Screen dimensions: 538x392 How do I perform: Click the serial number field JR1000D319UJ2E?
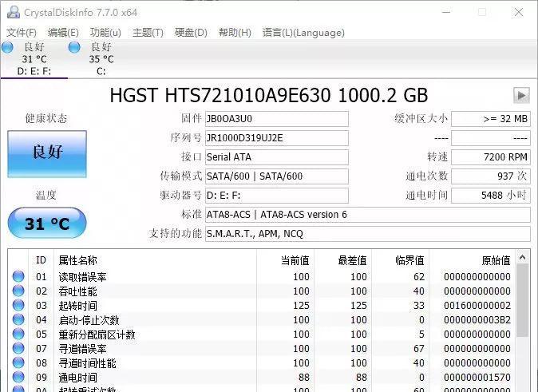[277, 138]
